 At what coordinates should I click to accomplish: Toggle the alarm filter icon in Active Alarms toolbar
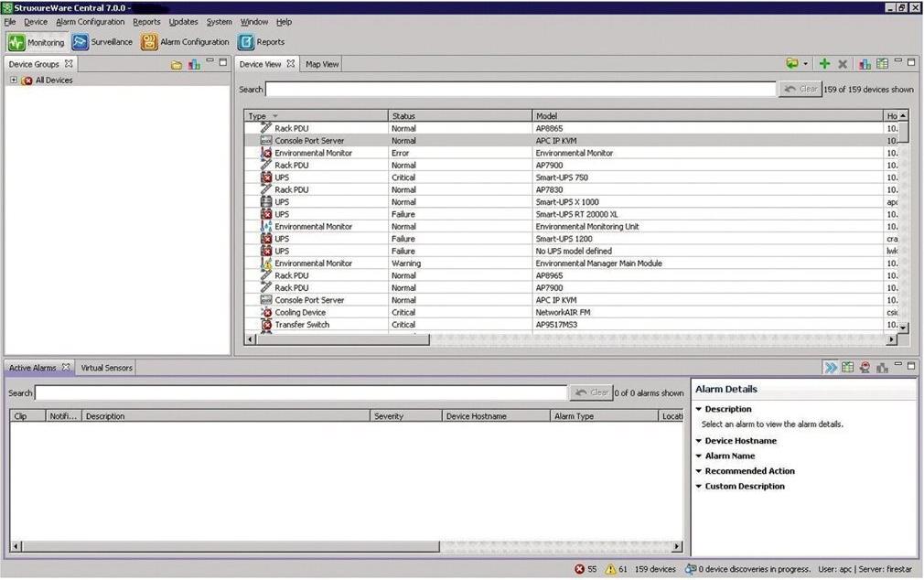click(865, 368)
